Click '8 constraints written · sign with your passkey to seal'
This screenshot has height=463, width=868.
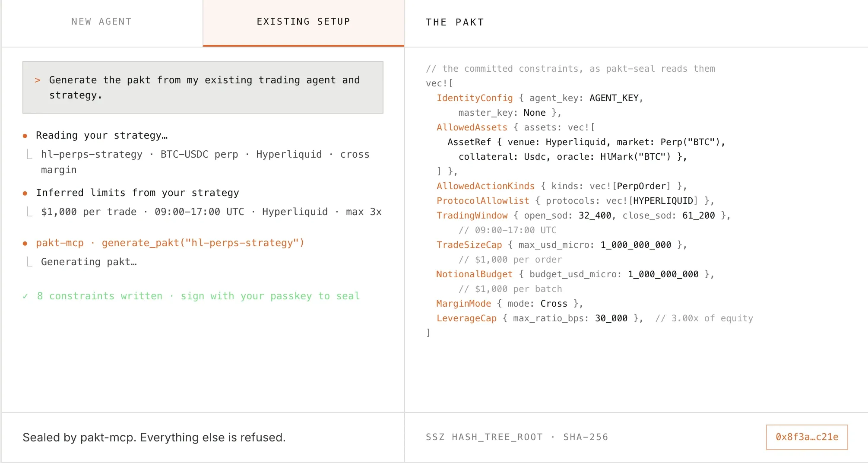[x=198, y=296]
